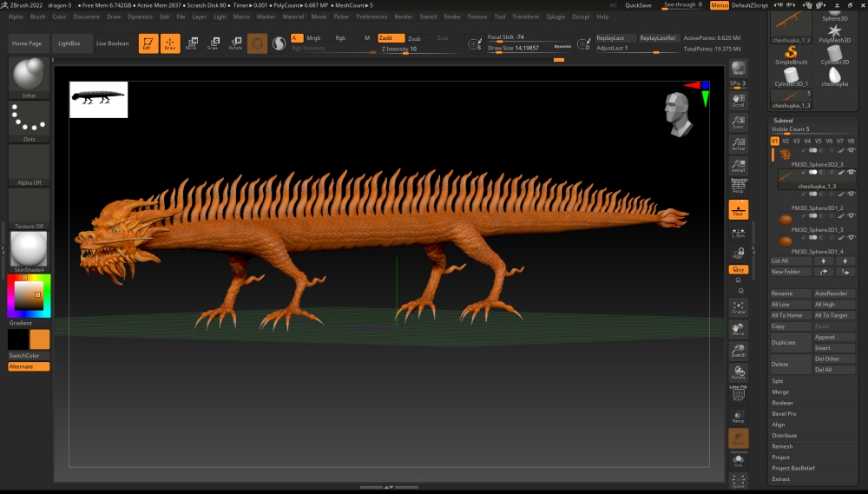Click the BPR render icon
The image size is (868, 494).
pos(739,68)
